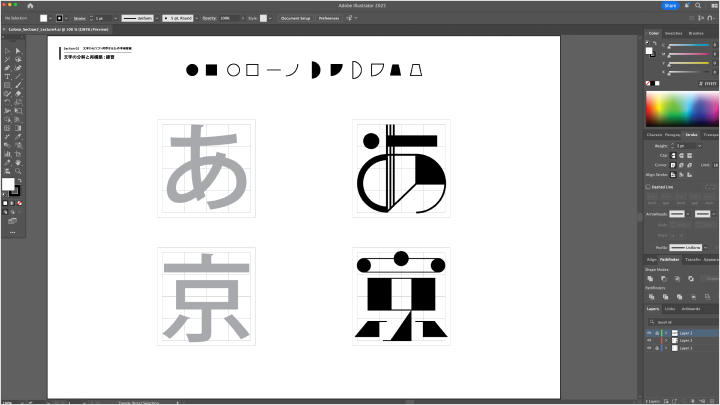Pick the Eraser tool
This screenshot has width=720, height=405.
coord(18,94)
